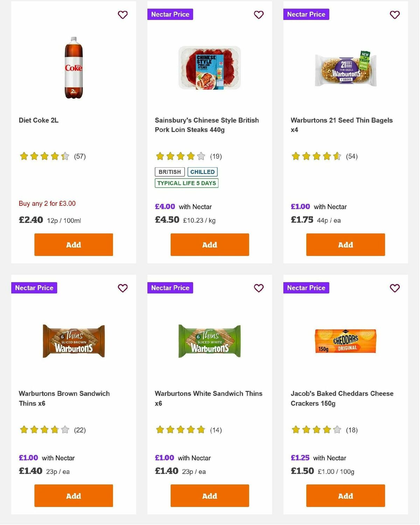Toggle the CHILLED tag on pork loin steaks
Viewport: 420px width, 525px height.
(202, 172)
